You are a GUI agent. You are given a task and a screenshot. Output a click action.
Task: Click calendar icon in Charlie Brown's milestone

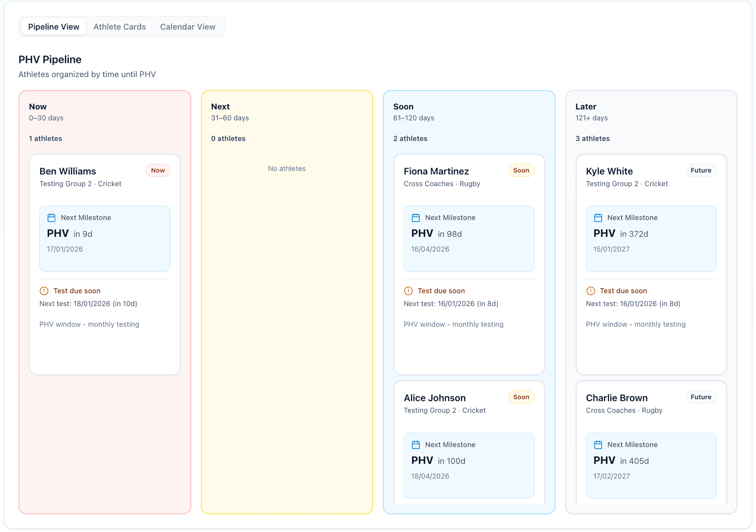[598, 445]
